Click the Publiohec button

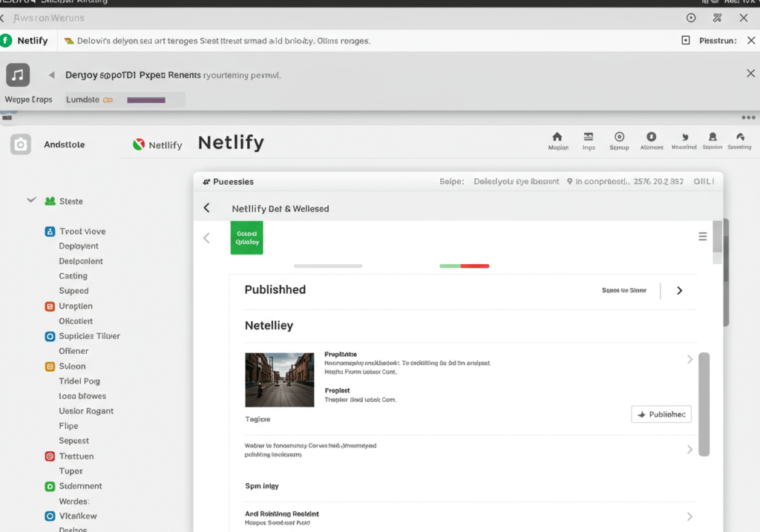pos(661,414)
